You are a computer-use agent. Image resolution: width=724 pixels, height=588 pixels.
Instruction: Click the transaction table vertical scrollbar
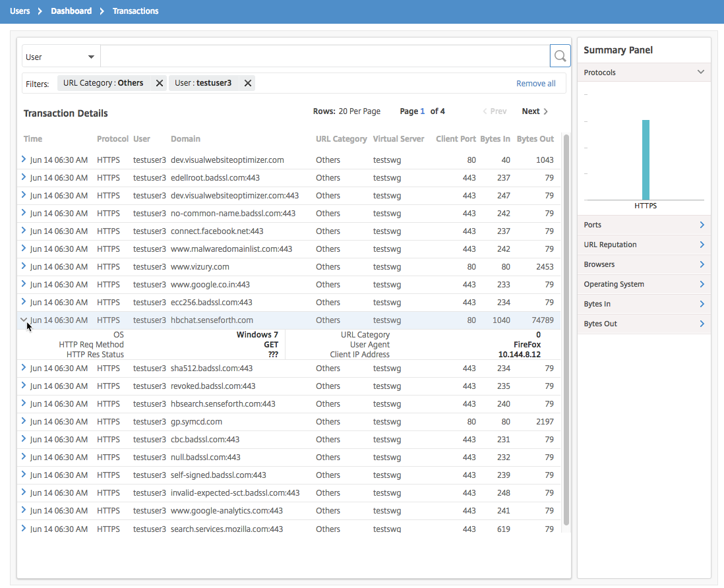pos(566,330)
